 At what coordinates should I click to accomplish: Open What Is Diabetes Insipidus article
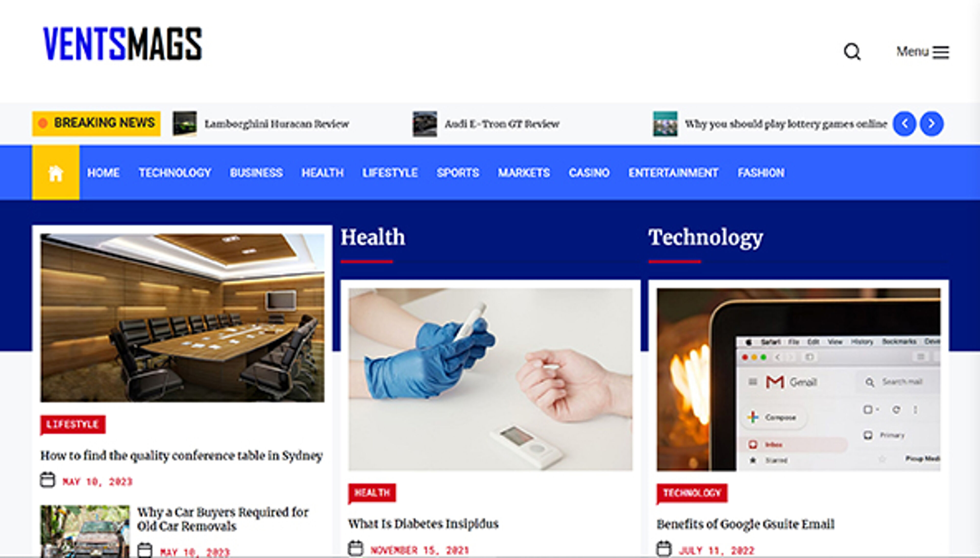[423, 524]
